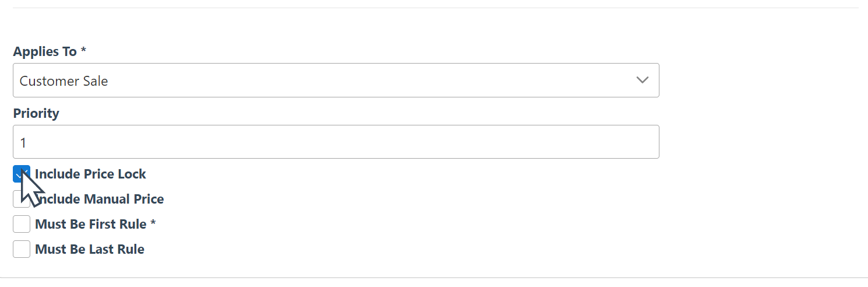
Task: Tick the Must Be First Rule checkbox
Action: (22, 224)
